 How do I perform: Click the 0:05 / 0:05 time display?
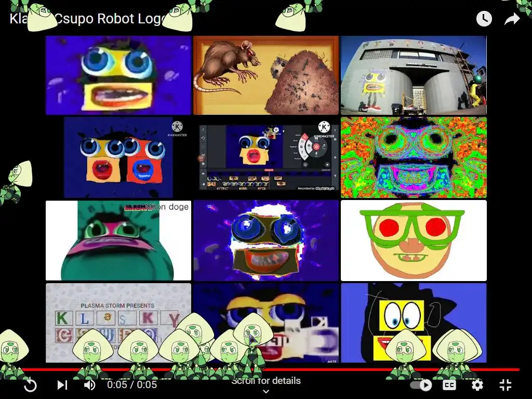(132, 385)
